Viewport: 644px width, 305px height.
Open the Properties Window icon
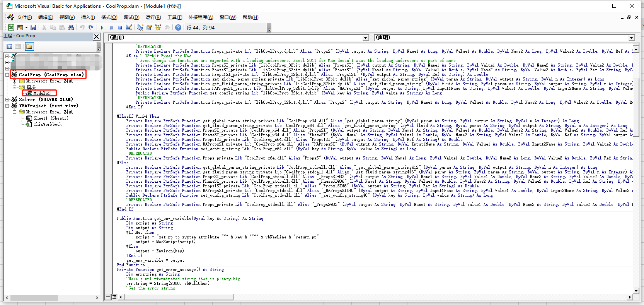(149, 27)
